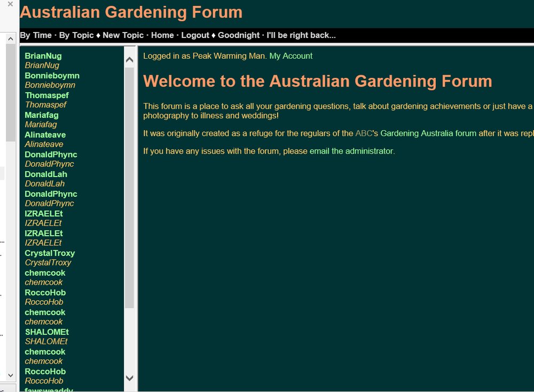Click the X close icon at top-left
534x392 pixels.
(10, 4)
